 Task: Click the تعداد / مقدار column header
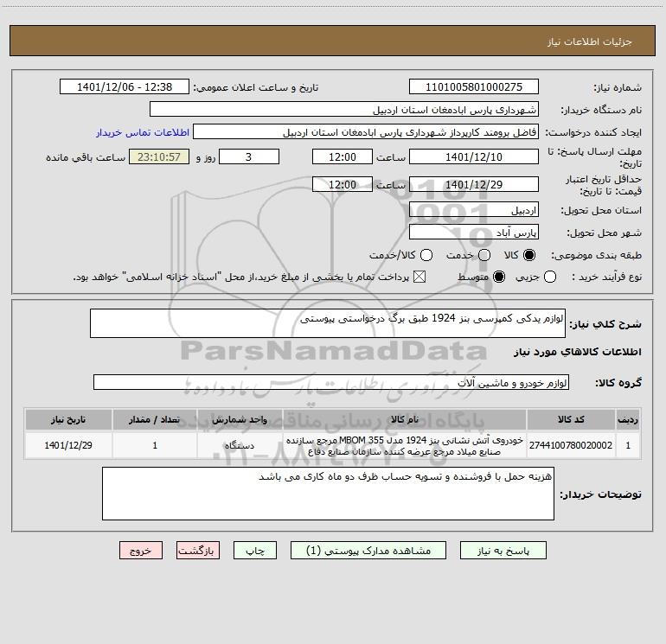coord(155,419)
